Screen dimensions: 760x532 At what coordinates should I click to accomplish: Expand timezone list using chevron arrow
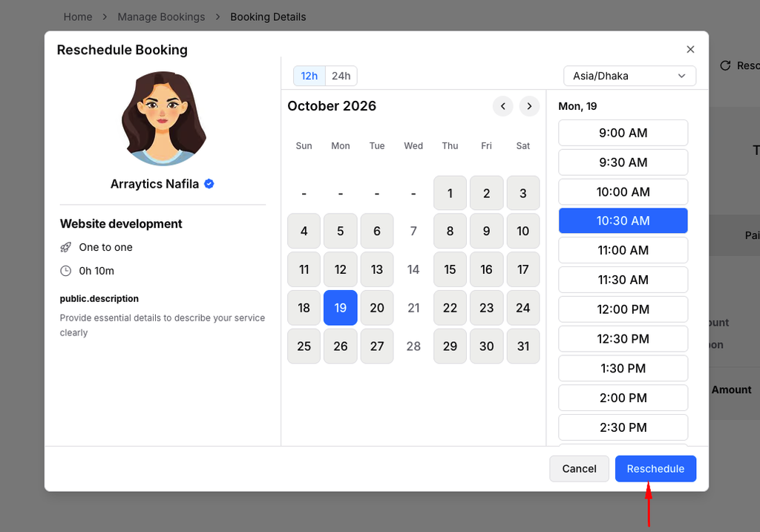tap(681, 76)
